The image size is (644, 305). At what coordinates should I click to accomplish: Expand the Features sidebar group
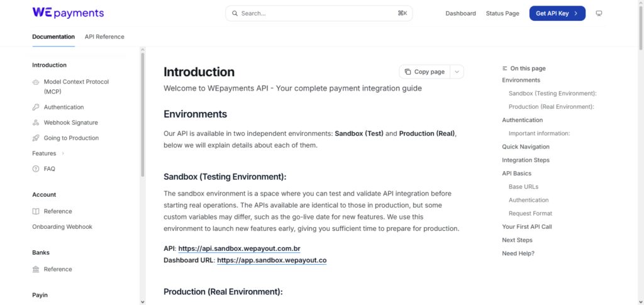(48, 153)
